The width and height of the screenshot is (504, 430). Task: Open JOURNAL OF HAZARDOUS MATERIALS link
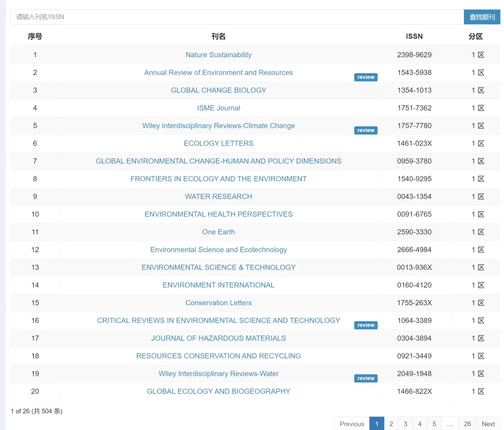coord(218,339)
